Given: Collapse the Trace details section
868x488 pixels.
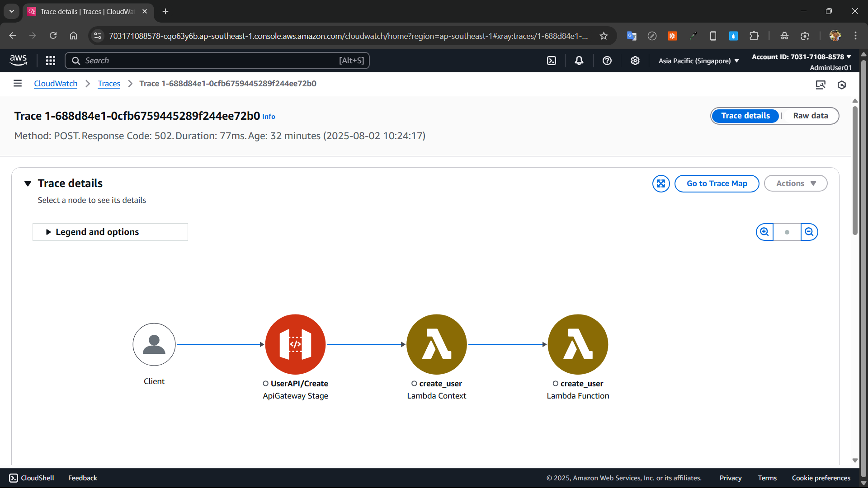Looking at the screenshot, I should tap(28, 183).
